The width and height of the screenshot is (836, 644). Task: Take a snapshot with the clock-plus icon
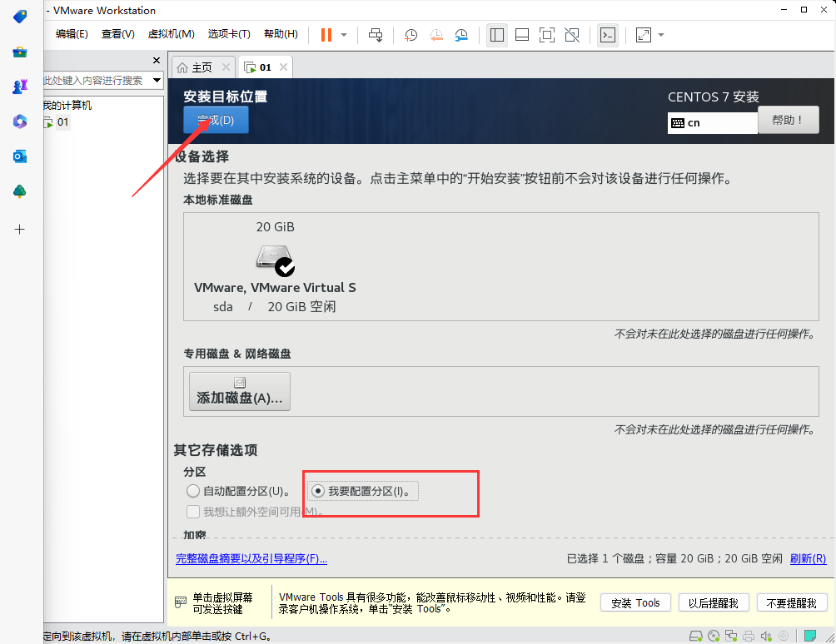pyautogui.click(x=411, y=35)
